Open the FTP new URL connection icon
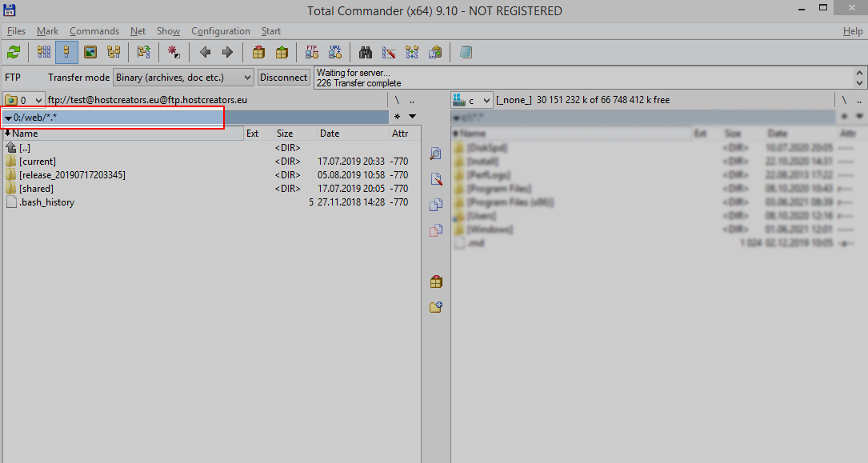Screen dimensions: 868x463 pyautogui.click(x=335, y=53)
